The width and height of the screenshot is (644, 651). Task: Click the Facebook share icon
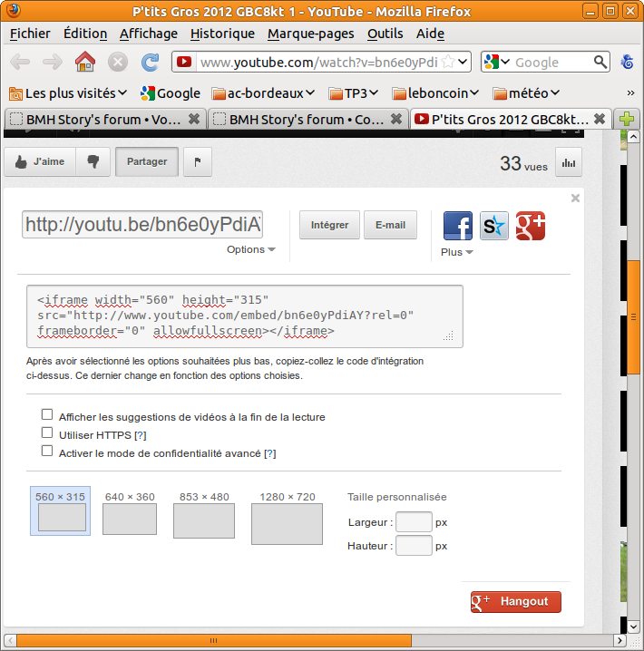[x=457, y=226]
